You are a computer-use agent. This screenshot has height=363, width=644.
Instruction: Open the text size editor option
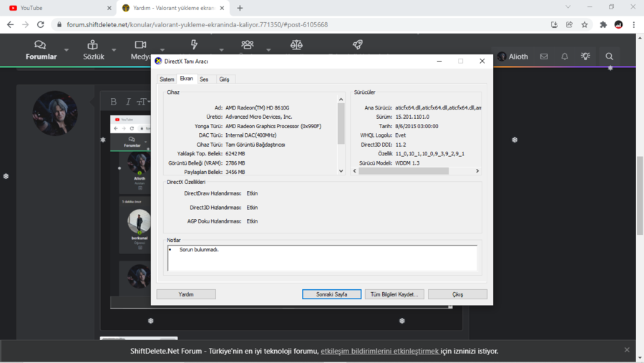[143, 102]
